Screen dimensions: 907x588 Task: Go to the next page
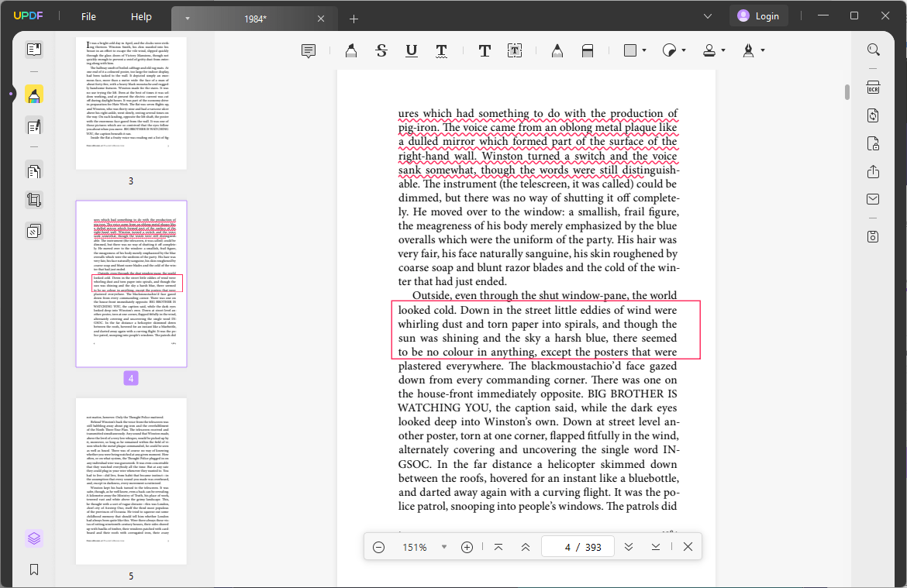click(628, 547)
